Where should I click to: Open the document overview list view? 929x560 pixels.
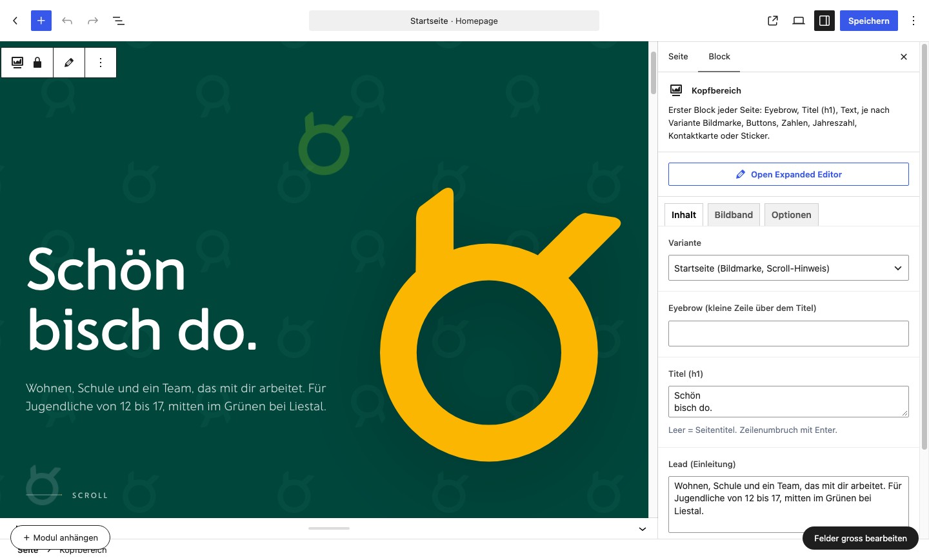(119, 21)
